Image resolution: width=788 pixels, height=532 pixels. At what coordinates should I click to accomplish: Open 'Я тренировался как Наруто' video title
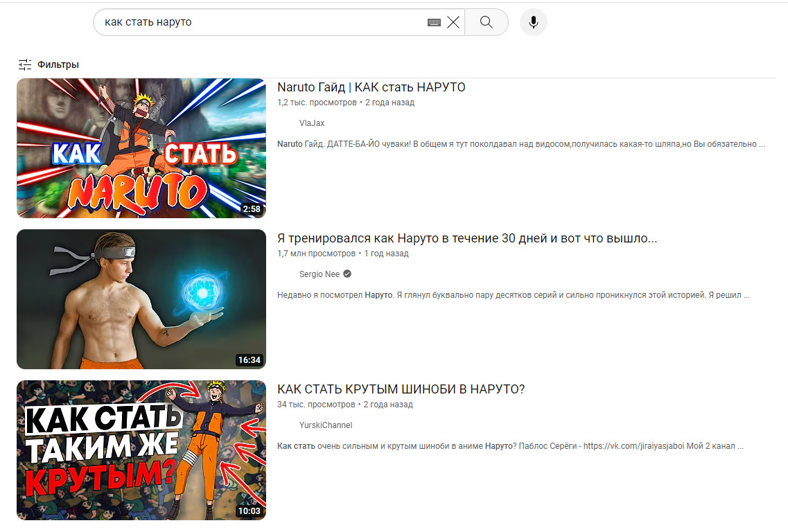(466, 238)
